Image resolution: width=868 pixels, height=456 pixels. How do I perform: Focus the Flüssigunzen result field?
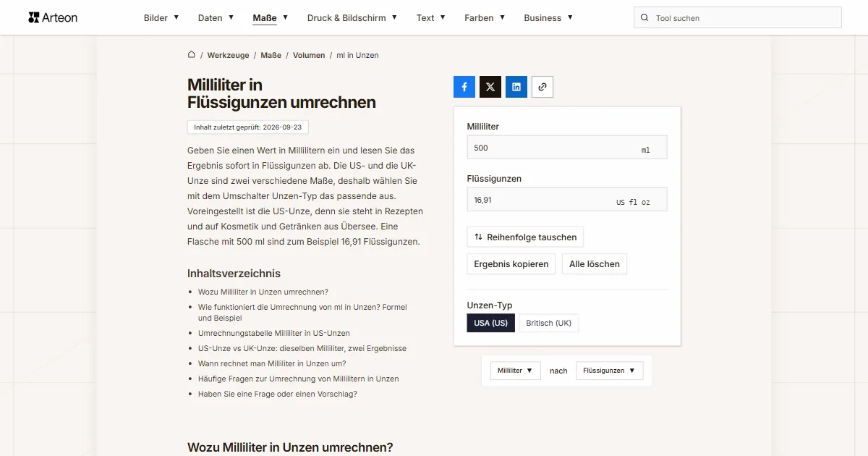[x=567, y=200]
